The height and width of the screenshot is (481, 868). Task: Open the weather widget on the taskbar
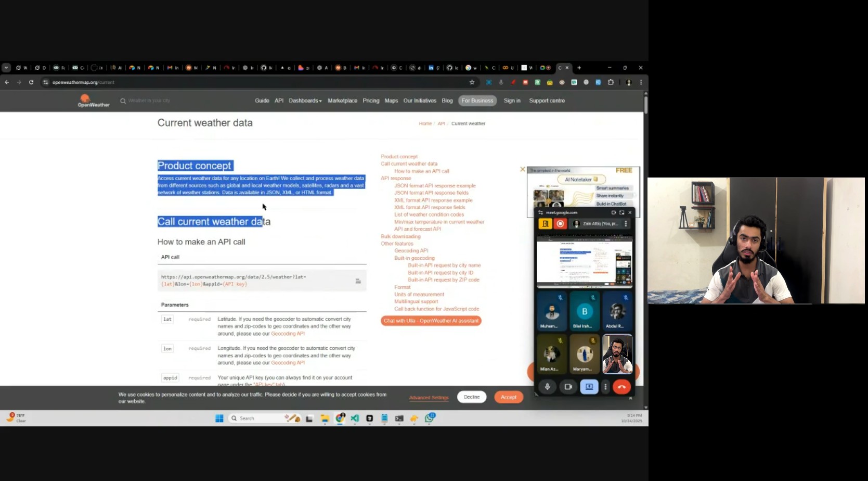pos(16,418)
